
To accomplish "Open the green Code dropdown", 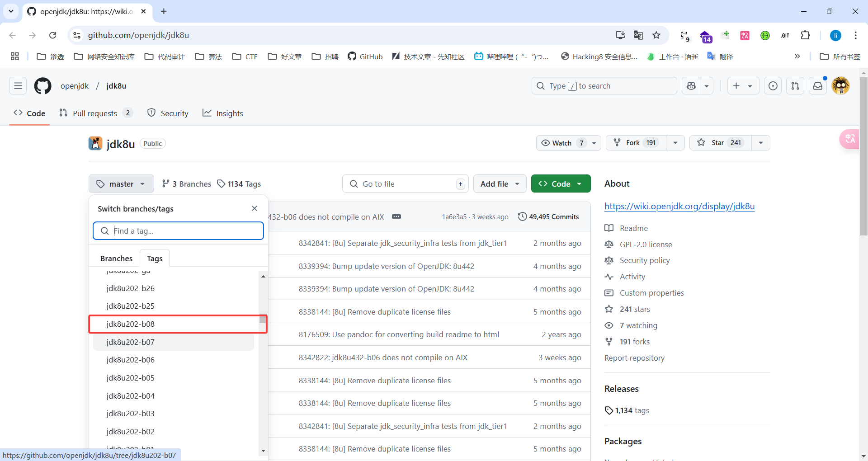I will tap(561, 184).
